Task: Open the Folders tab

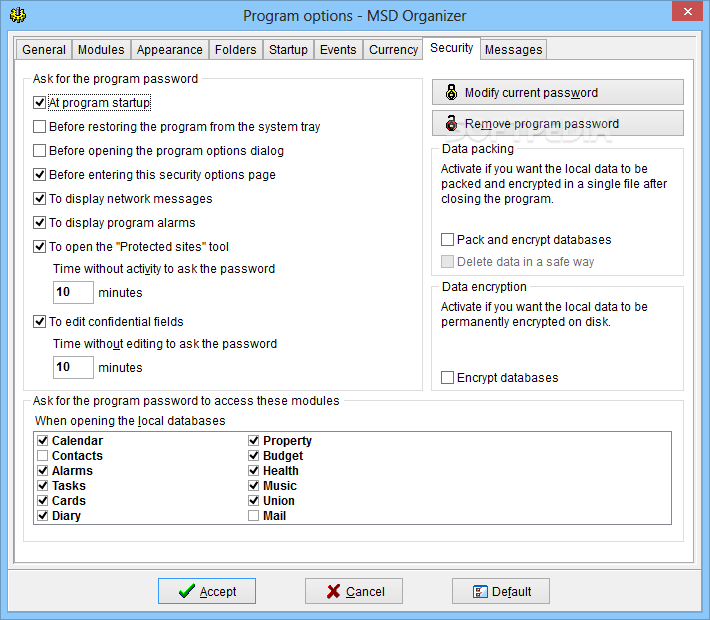Action: pyautogui.click(x=235, y=49)
